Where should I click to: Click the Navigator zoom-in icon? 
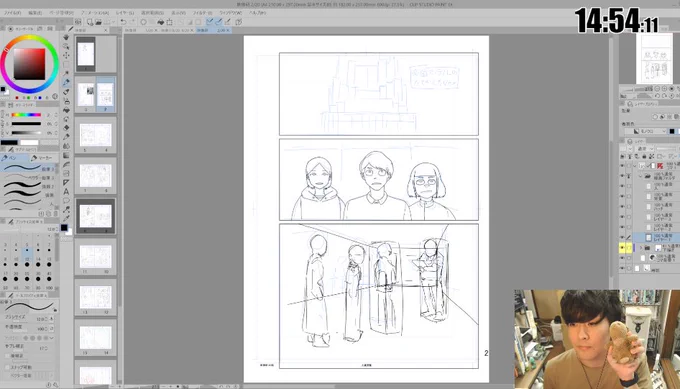[x=664, y=89]
